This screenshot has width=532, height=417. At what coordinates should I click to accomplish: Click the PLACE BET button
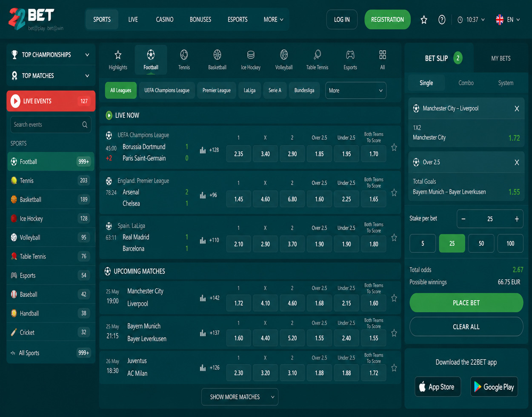[466, 303]
